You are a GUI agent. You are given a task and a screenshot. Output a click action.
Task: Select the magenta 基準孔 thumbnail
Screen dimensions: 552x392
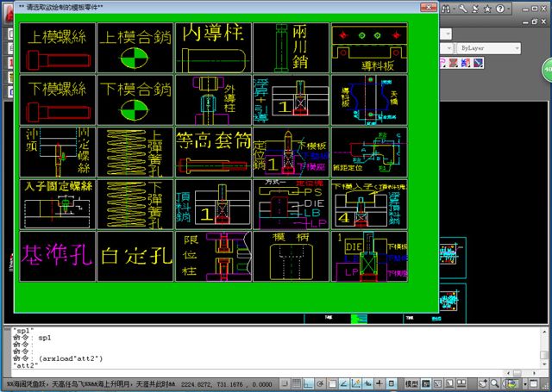pyautogui.click(x=58, y=256)
